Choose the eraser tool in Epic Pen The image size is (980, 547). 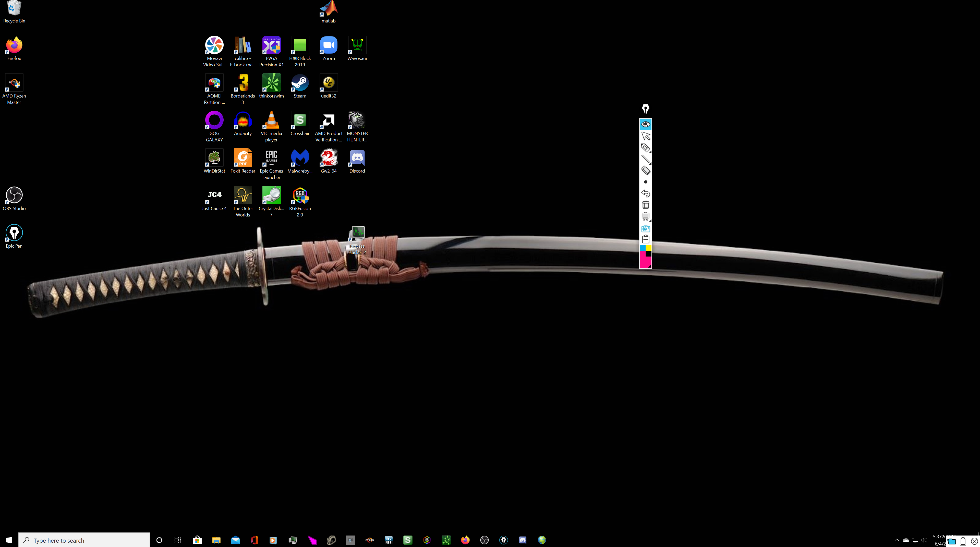[x=645, y=171]
